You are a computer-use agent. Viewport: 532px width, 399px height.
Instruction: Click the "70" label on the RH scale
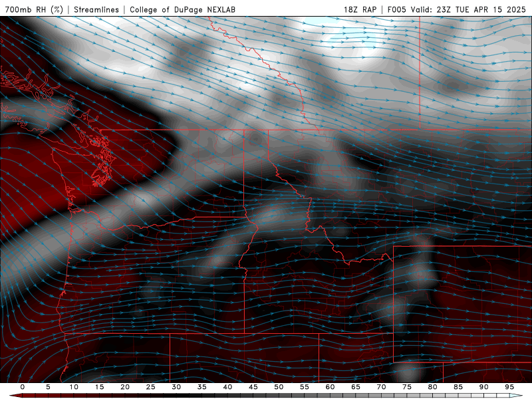381,387
